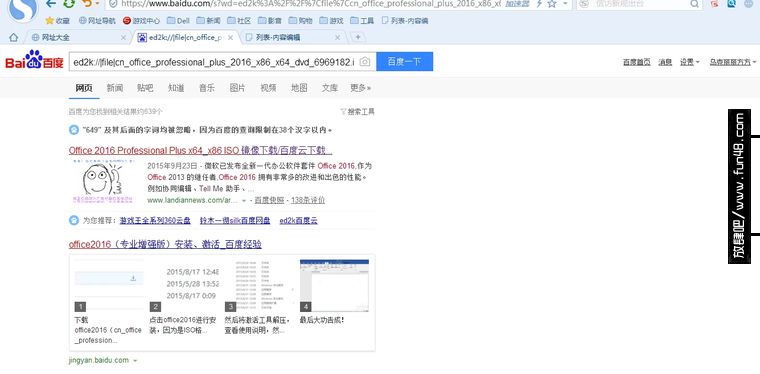Click the 百度一下 search button

(404, 62)
